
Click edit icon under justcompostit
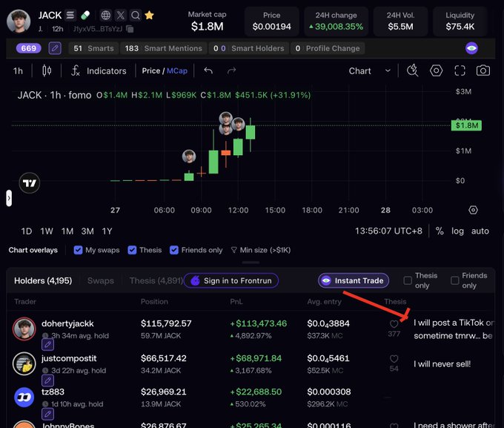pos(47,381)
